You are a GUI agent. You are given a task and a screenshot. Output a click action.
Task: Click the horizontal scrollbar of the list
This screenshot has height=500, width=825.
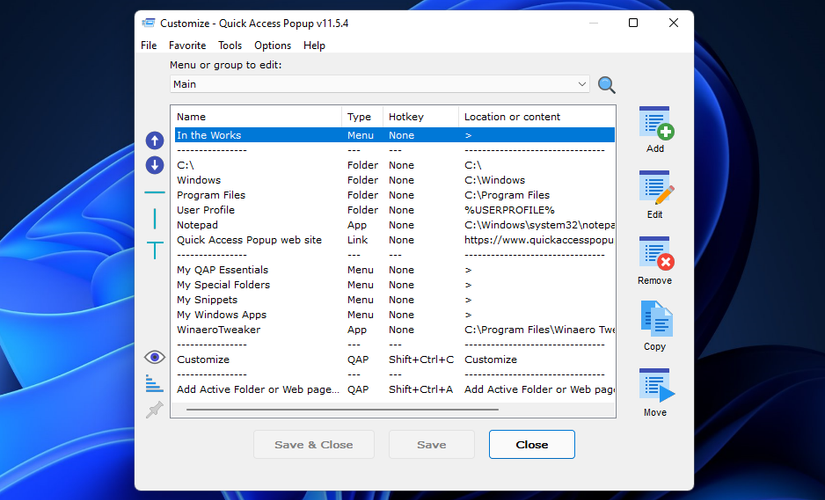coord(342,409)
